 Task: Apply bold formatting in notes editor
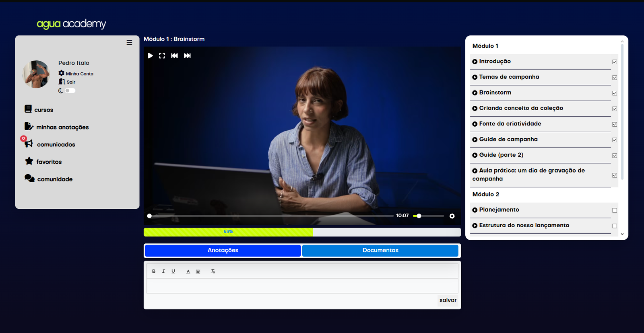154,271
